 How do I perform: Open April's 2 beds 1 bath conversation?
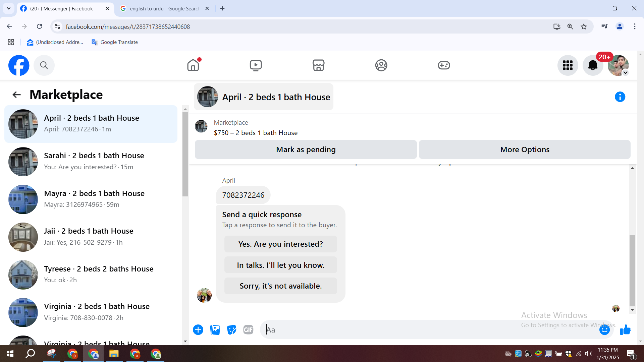tap(91, 124)
